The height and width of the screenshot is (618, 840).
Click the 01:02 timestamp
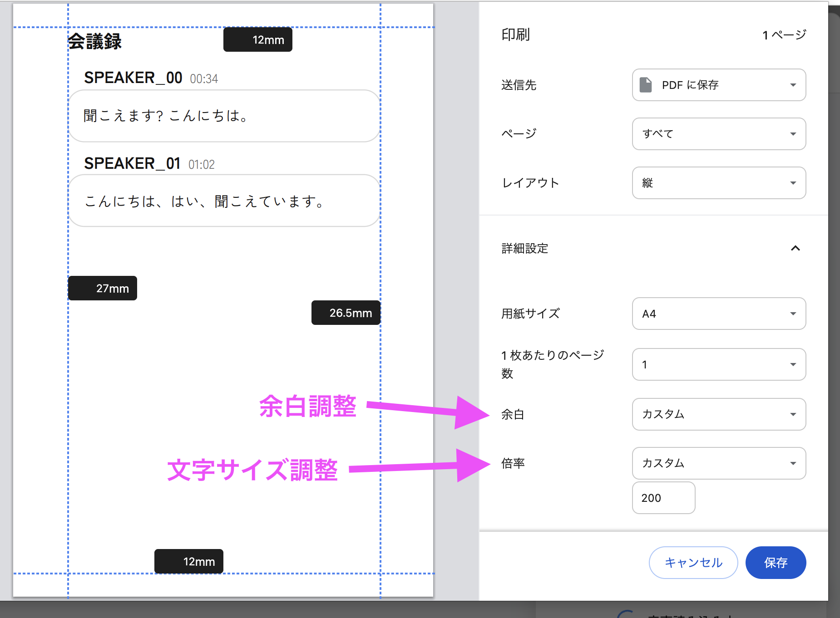(x=202, y=165)
